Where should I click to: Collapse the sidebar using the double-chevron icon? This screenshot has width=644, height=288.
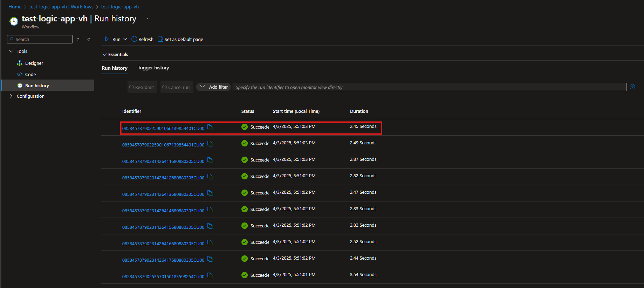pyautogui.click(x=89, y=39)
